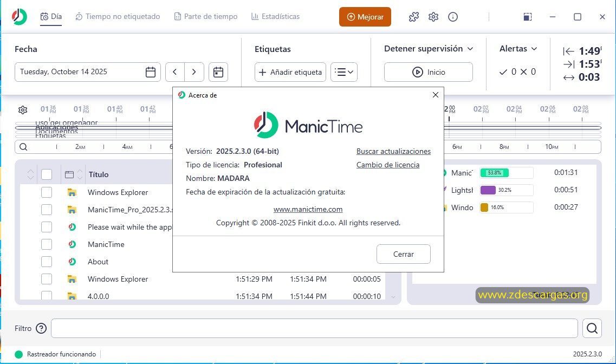Check the 1:51:29 PM Windows Explorer checkbox

point(47,279)
